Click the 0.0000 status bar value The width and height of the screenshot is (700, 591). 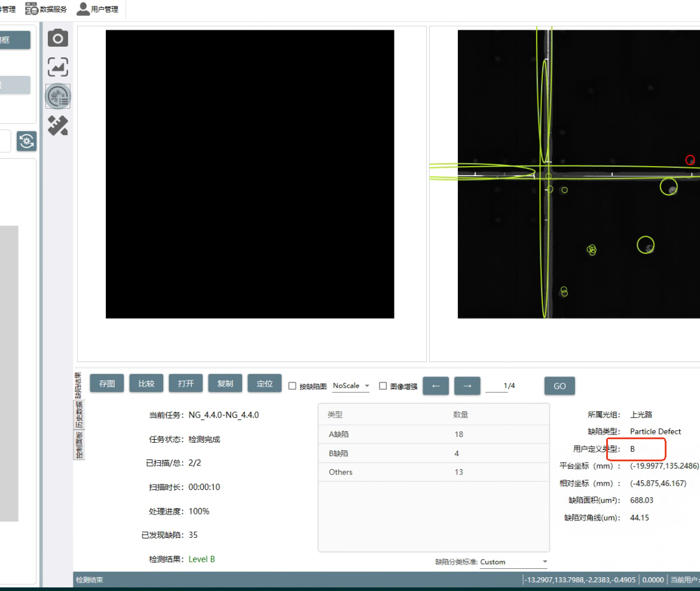point(653,580)
